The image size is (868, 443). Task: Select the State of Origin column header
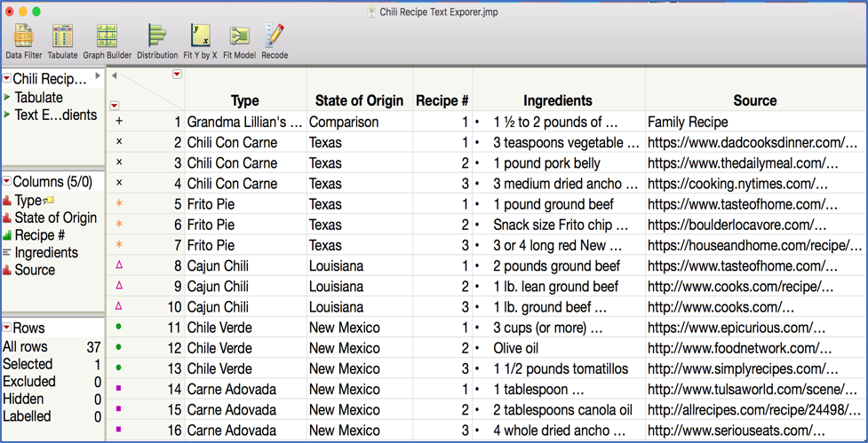click(359, 100)
